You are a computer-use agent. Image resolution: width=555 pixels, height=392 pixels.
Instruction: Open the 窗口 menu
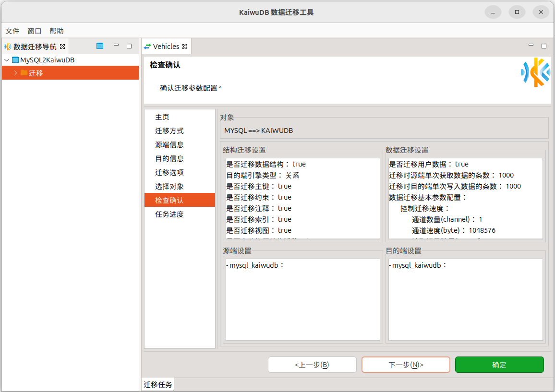[35, 31]
